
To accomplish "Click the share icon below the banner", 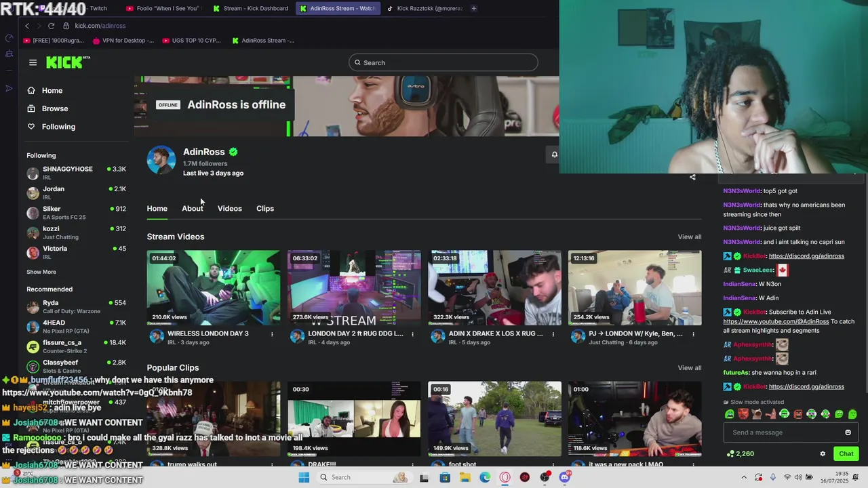I will pyautogui.click(x=692, y=178).
